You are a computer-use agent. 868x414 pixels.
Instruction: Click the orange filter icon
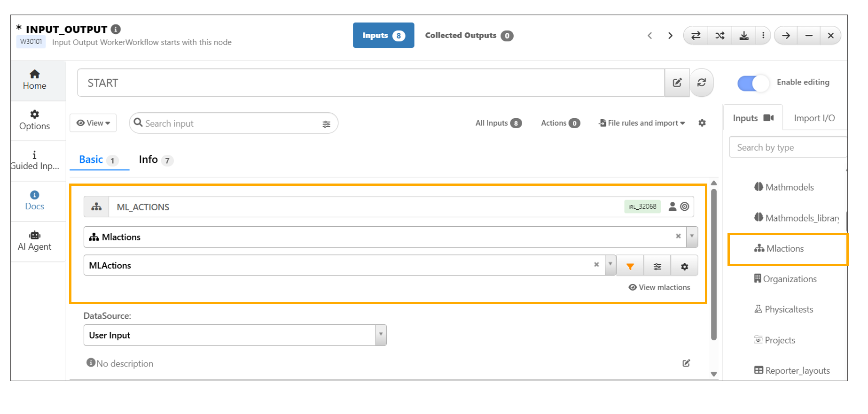(630, 266)
